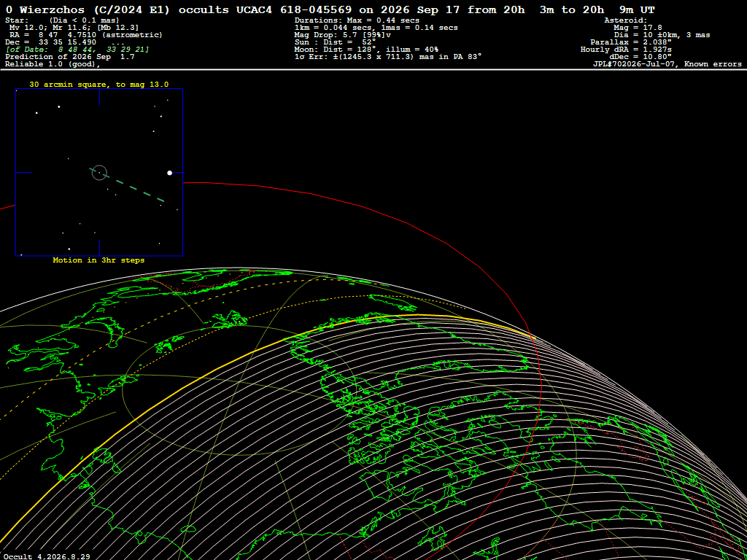
Task: Click the left blue tick mark of finder chart
Action: click(x=24, y=172)
